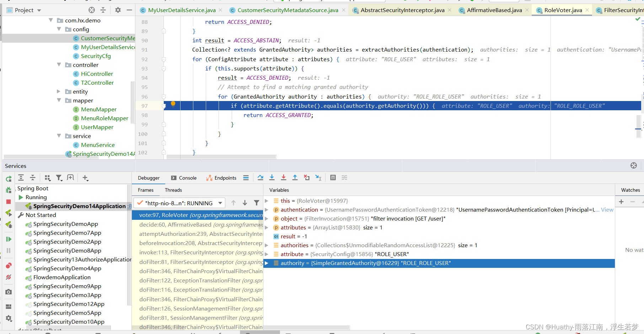Viewport: 644px width, 334px height.
Task: Switch to the Endpoints tab
Action: [221, 178]
